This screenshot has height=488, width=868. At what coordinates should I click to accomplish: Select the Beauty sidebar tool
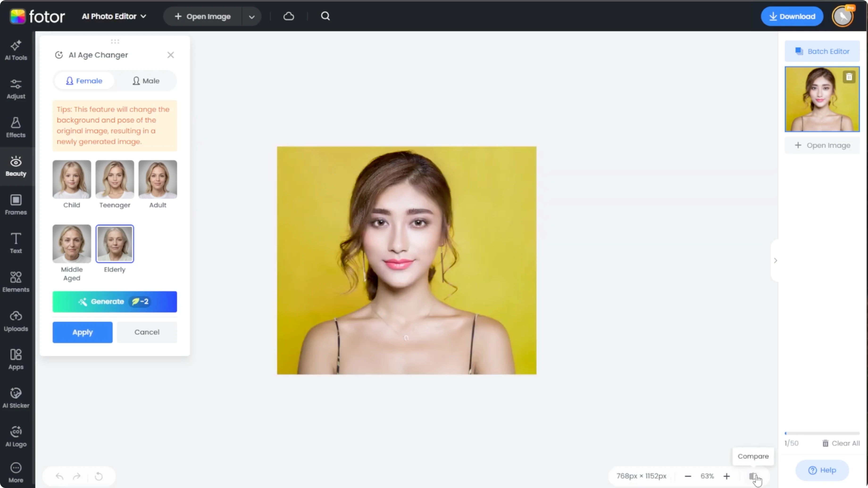tap(16, 166)
